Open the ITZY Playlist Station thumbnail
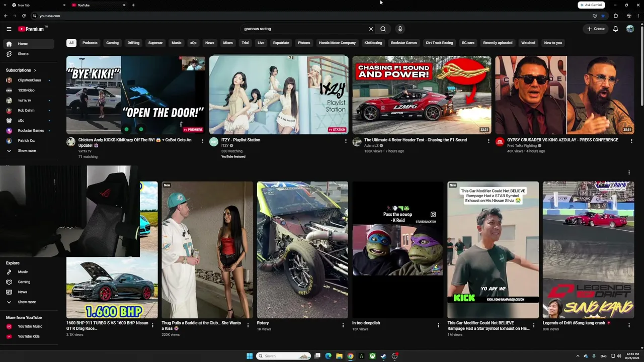The width and height of the screenshot is (644, 362). [279, 95]
